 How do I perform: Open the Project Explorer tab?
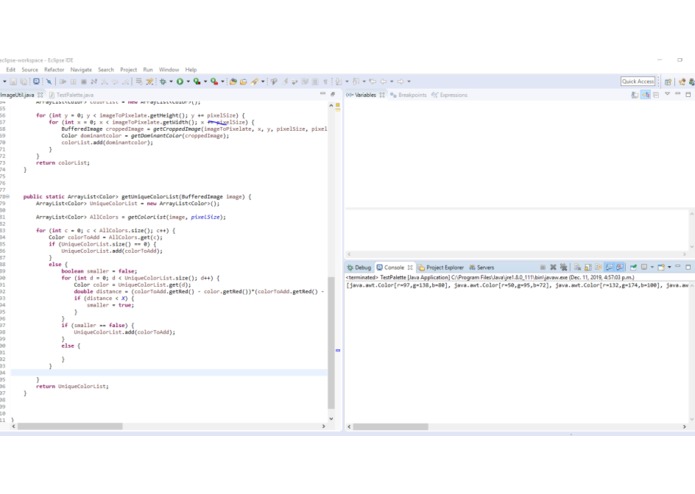pyautogui.click(x=441, y=267)
